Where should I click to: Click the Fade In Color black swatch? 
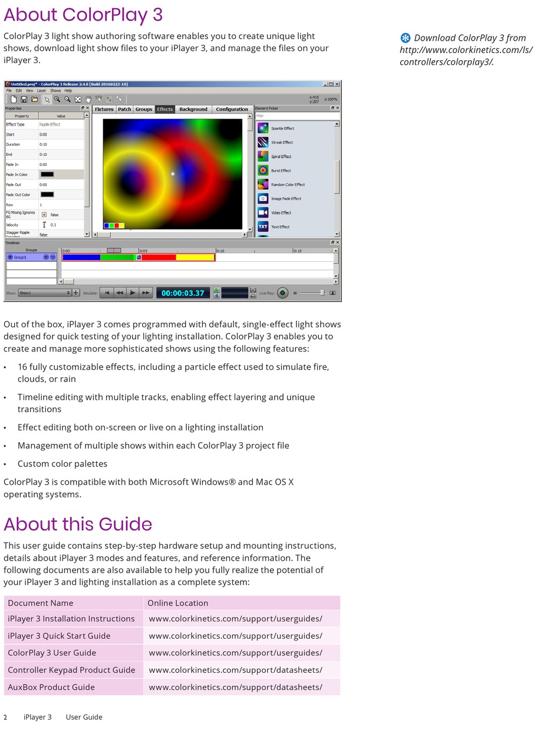pos(47,175)
